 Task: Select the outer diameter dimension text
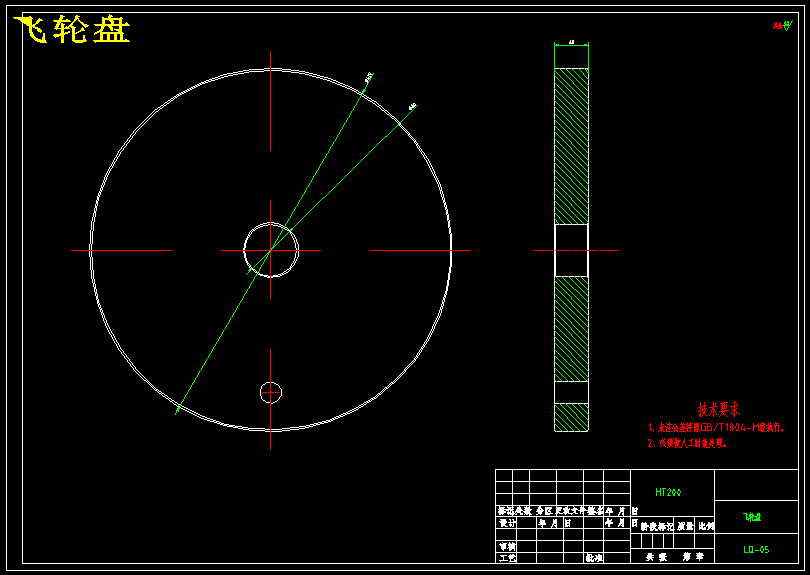pyautogui.click(x=369, y=77)
